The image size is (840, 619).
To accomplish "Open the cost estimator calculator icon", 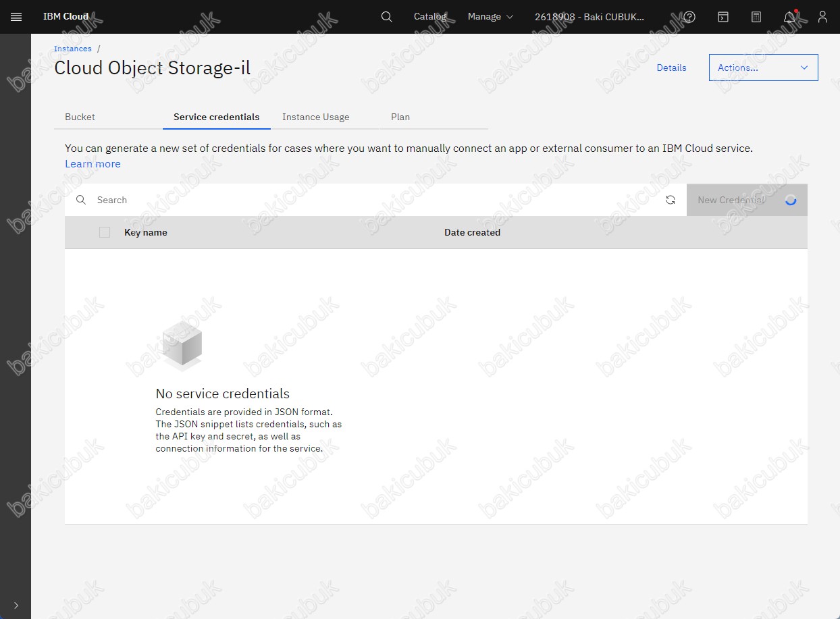I will tap(756, 17).
